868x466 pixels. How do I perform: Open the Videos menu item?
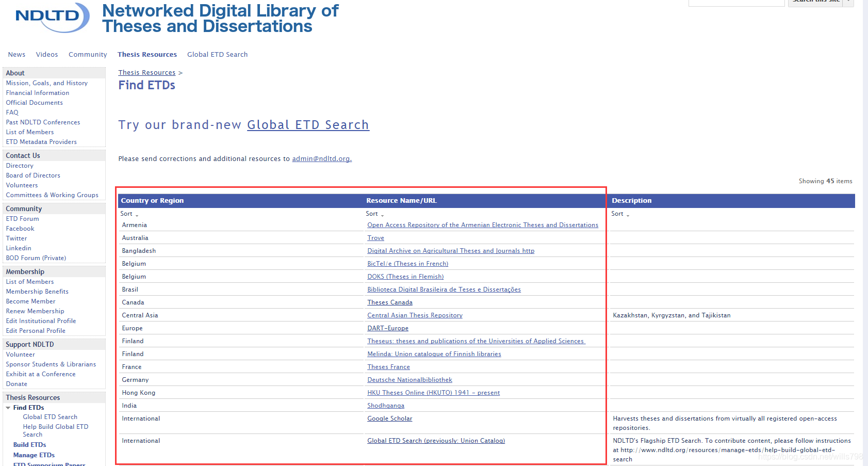[x=47, y=55]
